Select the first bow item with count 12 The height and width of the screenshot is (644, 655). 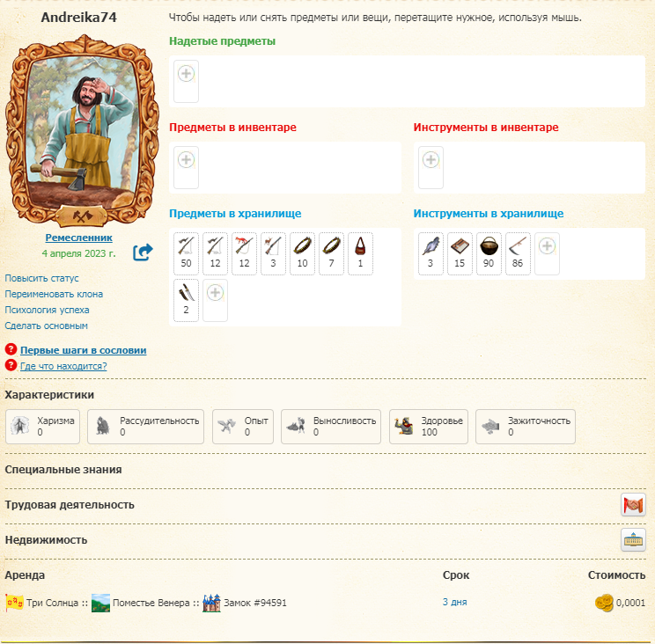click(x=215, y=253)
